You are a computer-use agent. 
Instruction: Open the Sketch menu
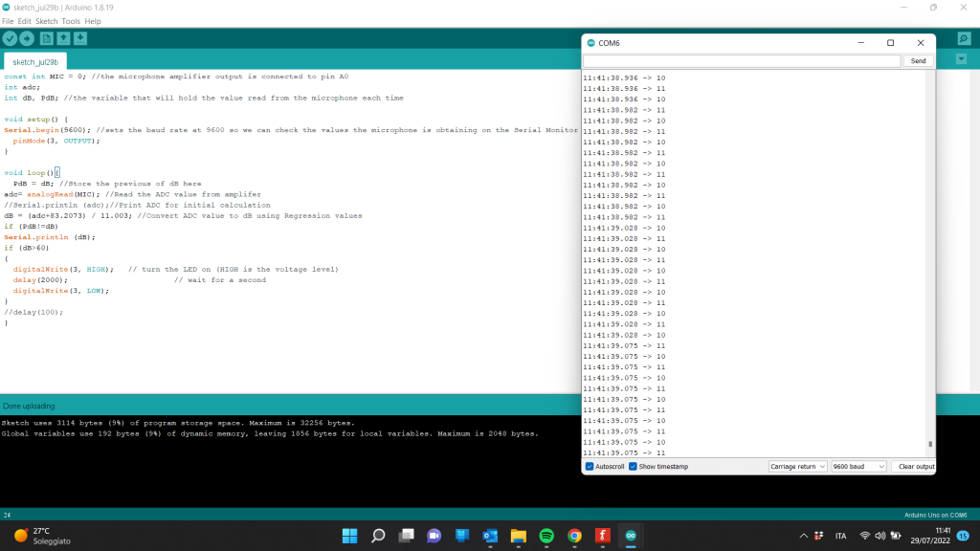click(46, 21)
